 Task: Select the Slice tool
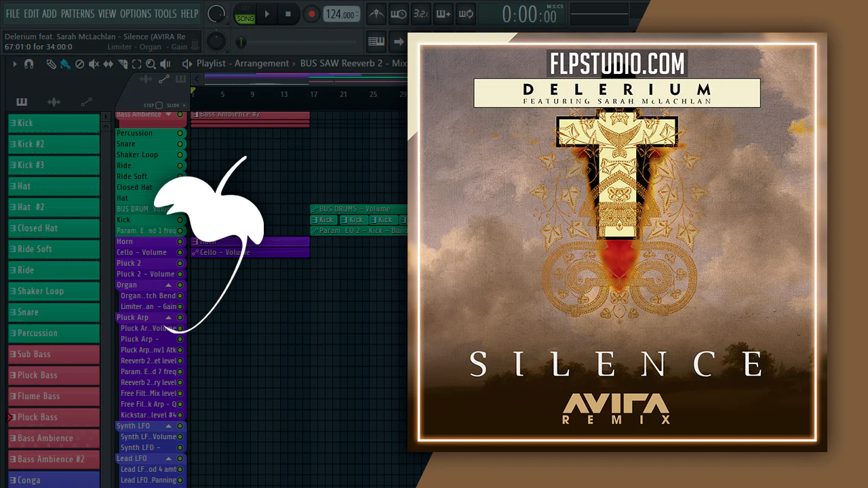point(123,64)
